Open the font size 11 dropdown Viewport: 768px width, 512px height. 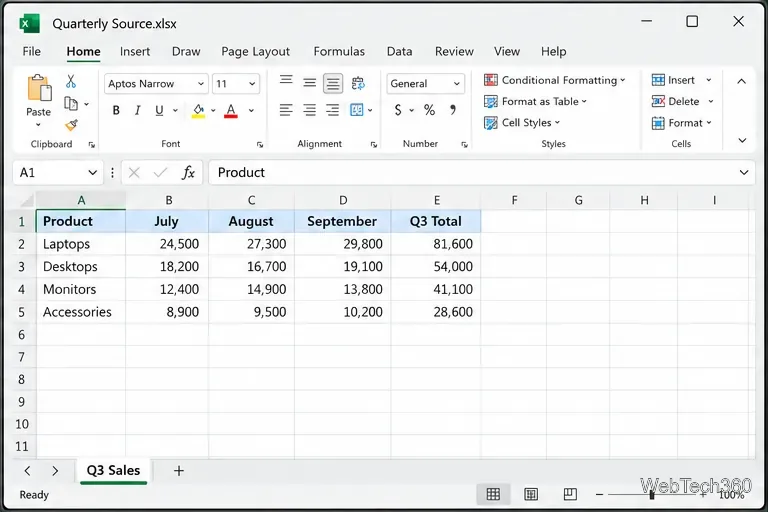coord(252,84)
